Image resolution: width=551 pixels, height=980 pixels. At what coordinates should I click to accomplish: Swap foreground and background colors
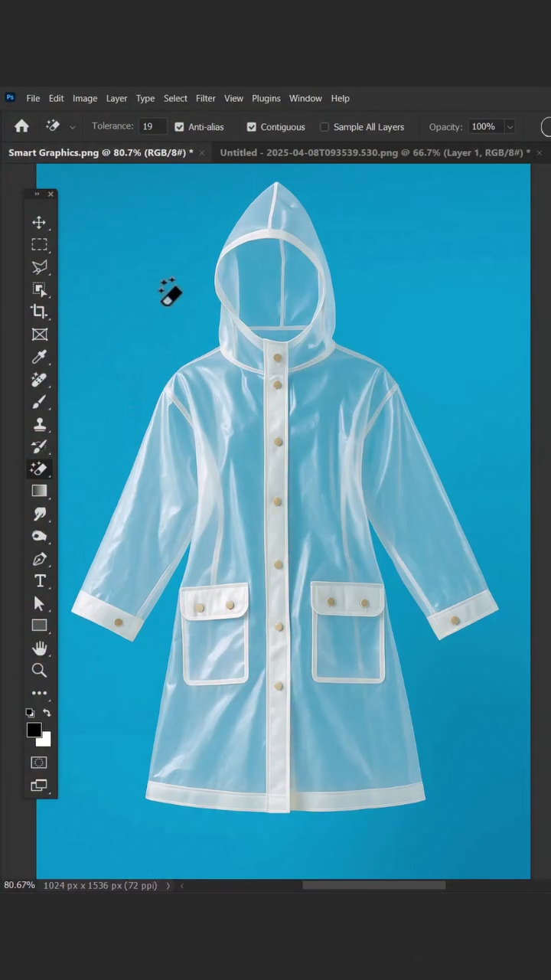click(47, 713)
